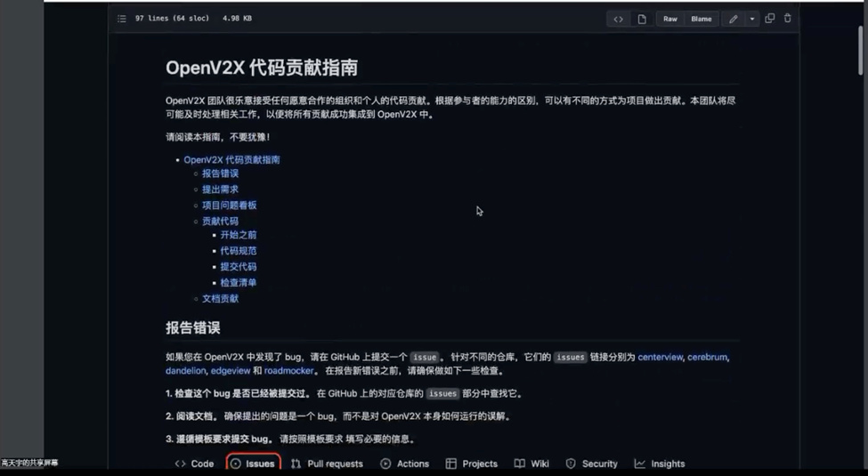Click the Blame button
The image size is (868, 476).
[x=702, y=19]
